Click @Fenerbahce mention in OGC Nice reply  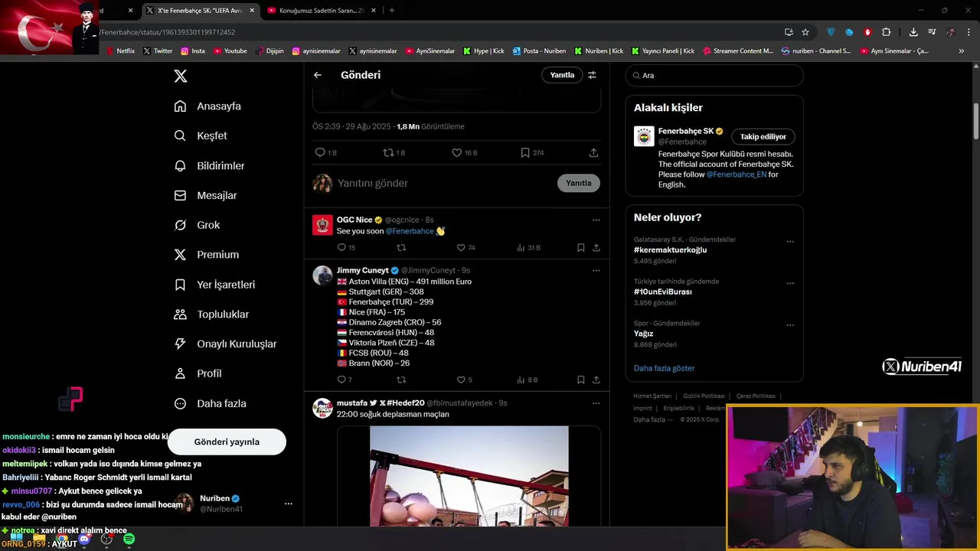(x=410, y=230)
